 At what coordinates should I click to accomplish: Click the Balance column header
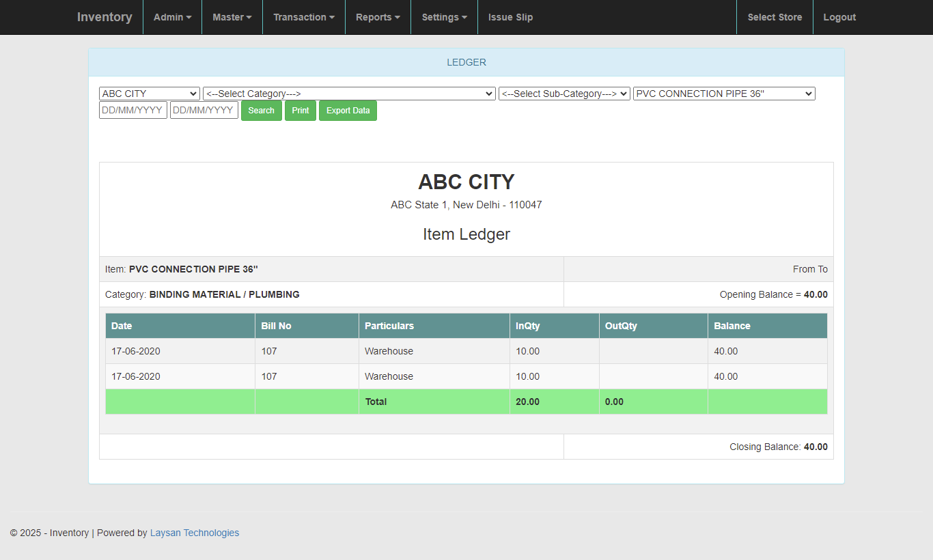(x=768, y=326)
